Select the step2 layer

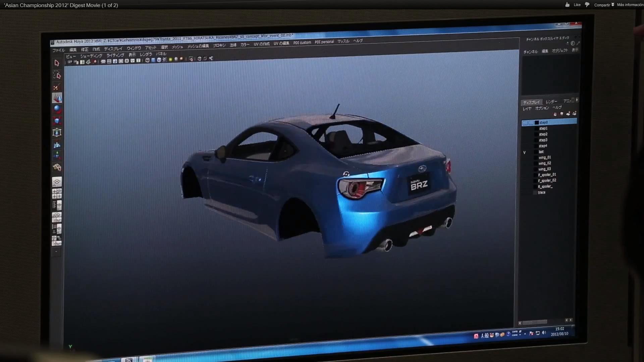(x=543, y=134)
